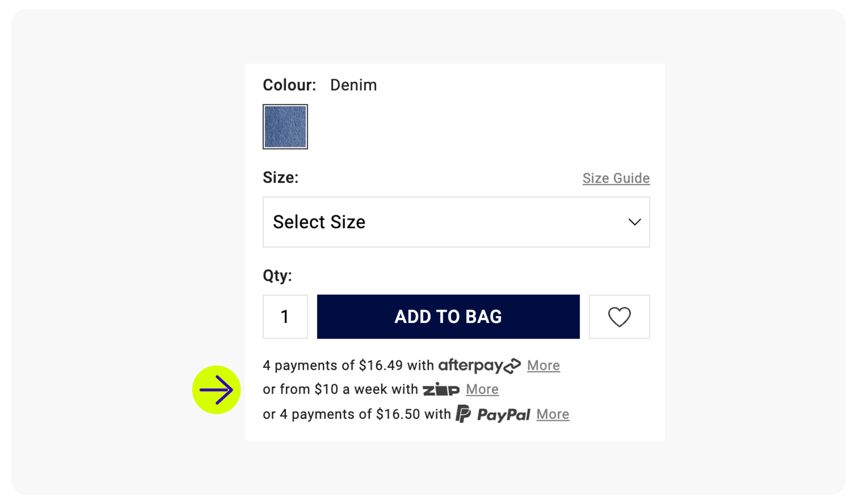Screen dimensions: 857x504
Task: Click the 4 payments of $16.49 text
Action: [333, 365]
